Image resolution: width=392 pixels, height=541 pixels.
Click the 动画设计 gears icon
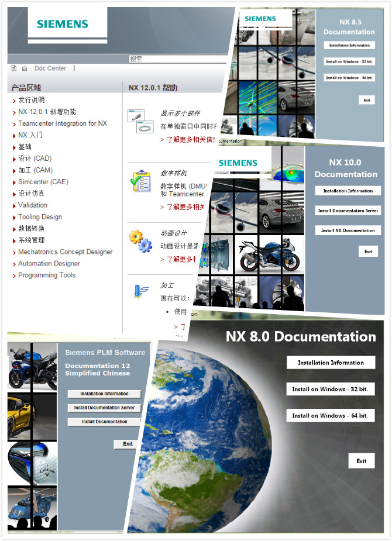[x=140, y=241]
